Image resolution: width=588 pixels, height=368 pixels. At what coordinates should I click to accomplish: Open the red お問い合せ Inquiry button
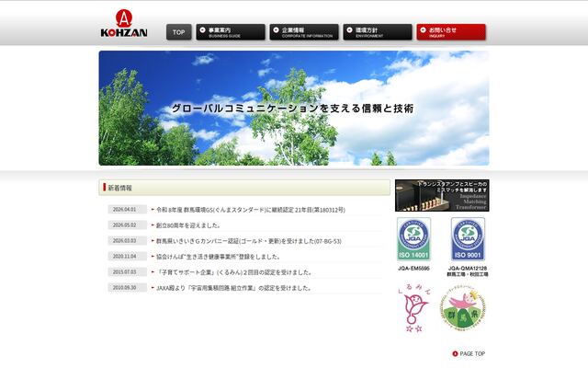pos(451,32)
